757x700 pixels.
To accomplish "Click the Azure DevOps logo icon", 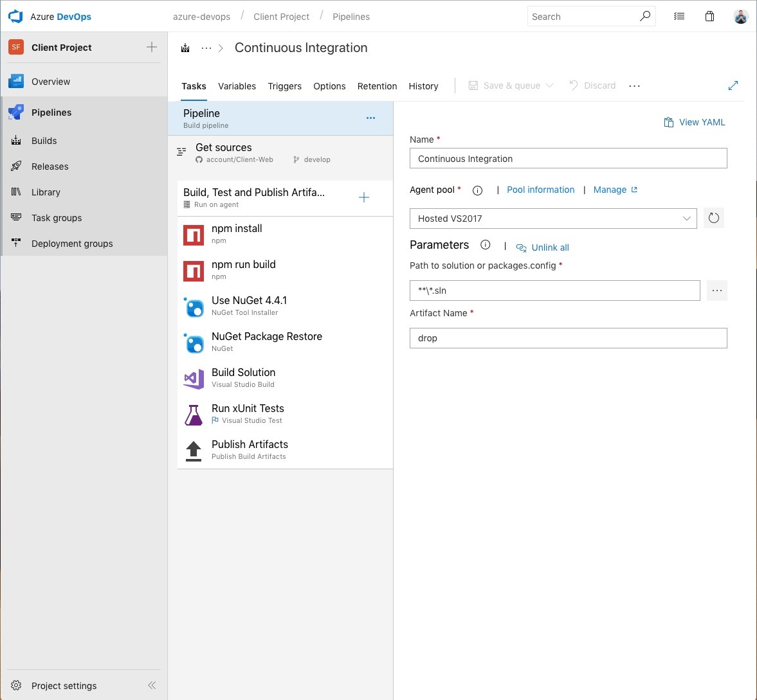I will (15, 17).
